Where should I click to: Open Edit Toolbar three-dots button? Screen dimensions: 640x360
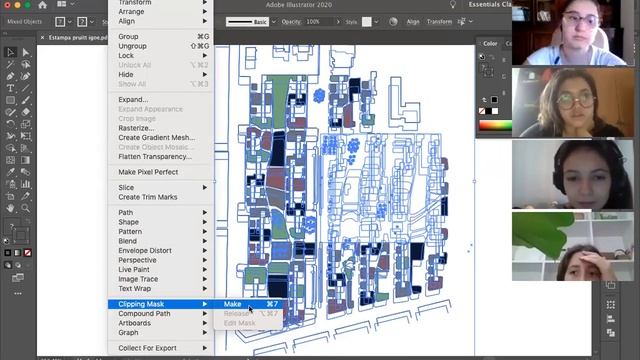tap(18, 293)
